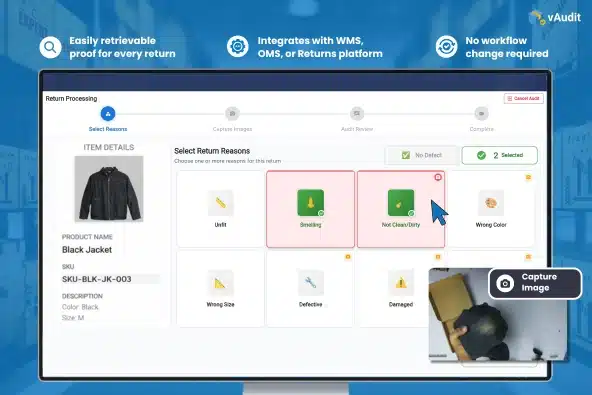Select the Select Reasons step circle
This screenshot has height=395, width=592.
[x=108, y=114]
